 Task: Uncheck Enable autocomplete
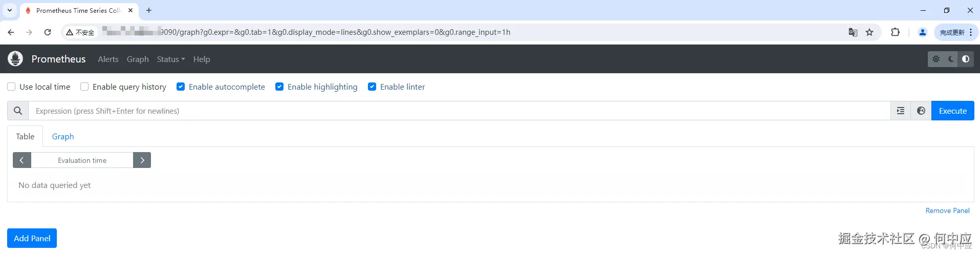pyautogui.click(x=181, y=87)
